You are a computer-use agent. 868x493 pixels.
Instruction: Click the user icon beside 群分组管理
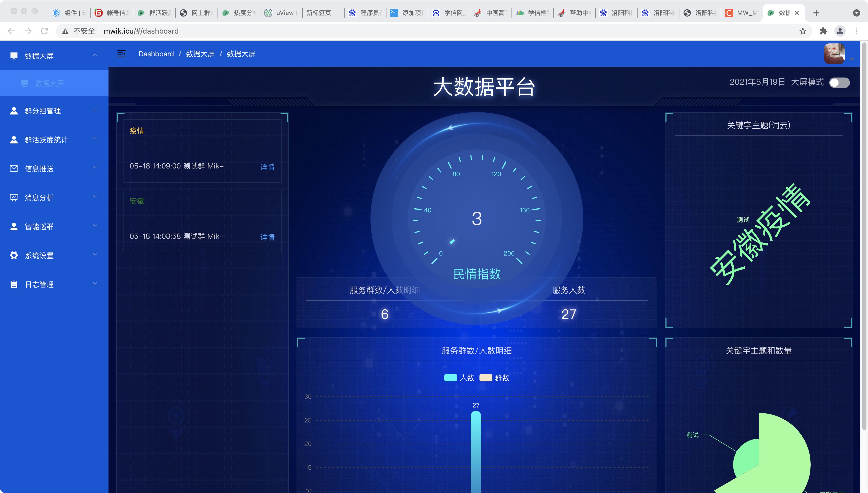(14, 111)
